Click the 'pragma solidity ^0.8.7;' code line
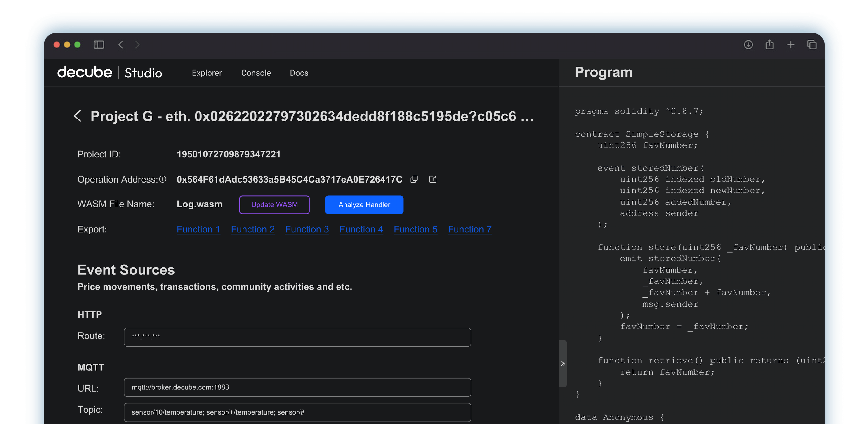Screen dimensions: 868x424 click(x=639, y=111)
